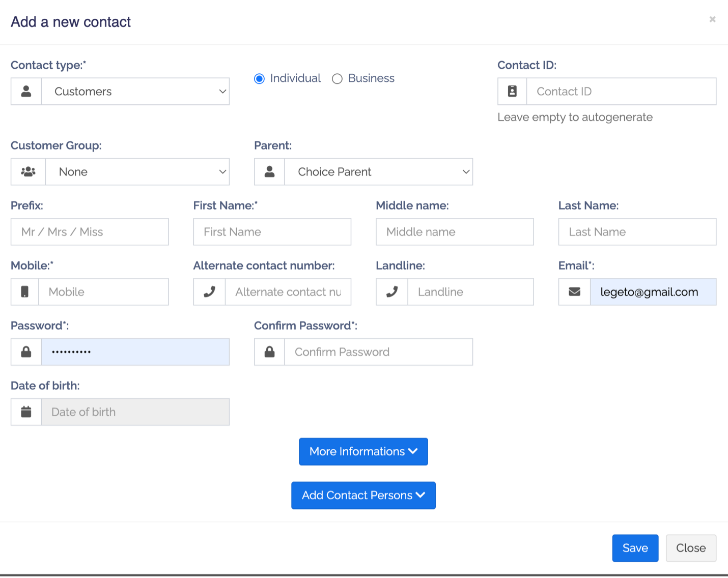728x578 pixels.
Task: Click into the First Name field
Action: [x=272, y=232]
